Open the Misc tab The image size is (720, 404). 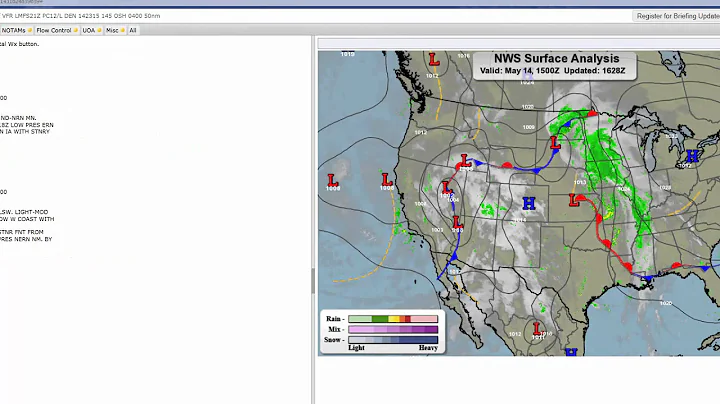[x=115, y=30]
